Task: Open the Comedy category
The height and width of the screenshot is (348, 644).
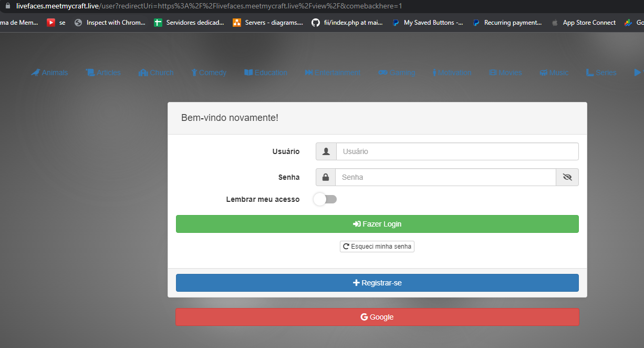Action: 209,73
